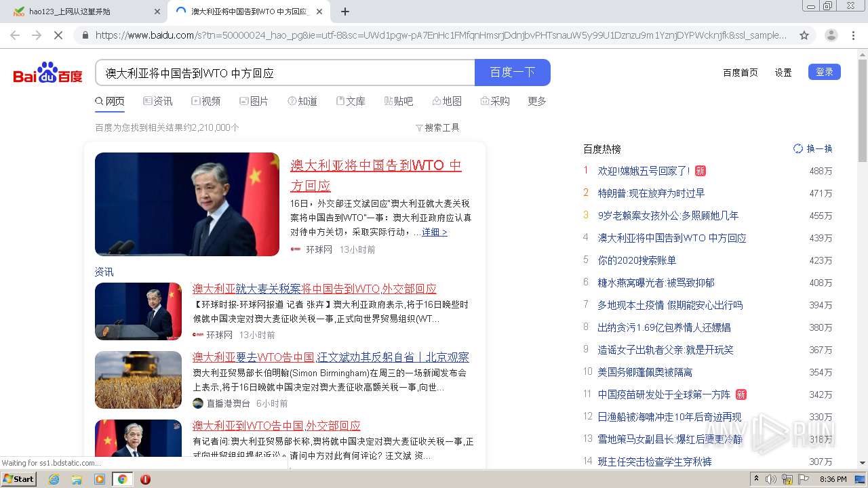Screen dimensions: 868x488
Task: Open the 更多 categories menu
Action: [x=537, y=101]
